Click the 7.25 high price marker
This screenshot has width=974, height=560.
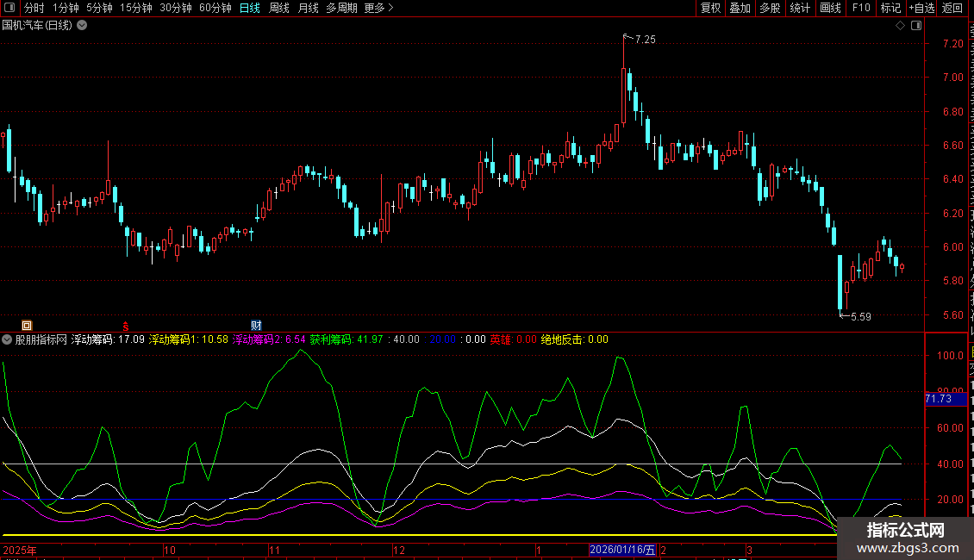[x=645, y=40]
